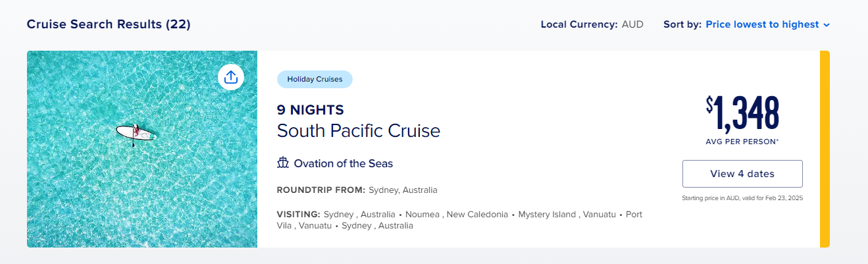868x264 pixels.
Task: Click the share icon on cruise photo
Action: 231,77
